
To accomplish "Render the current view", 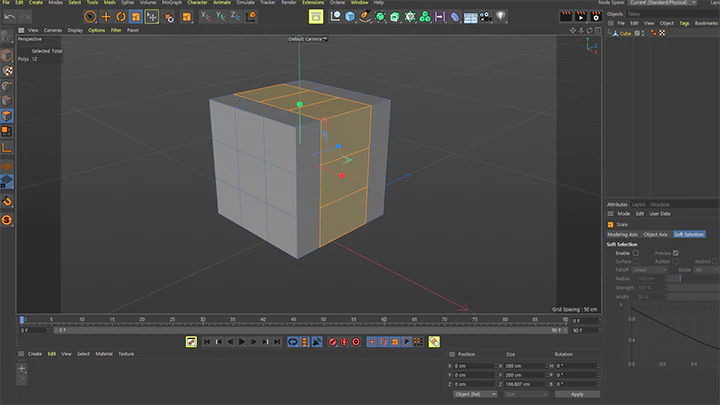I will pyautogui.click(x=566, y=17).
